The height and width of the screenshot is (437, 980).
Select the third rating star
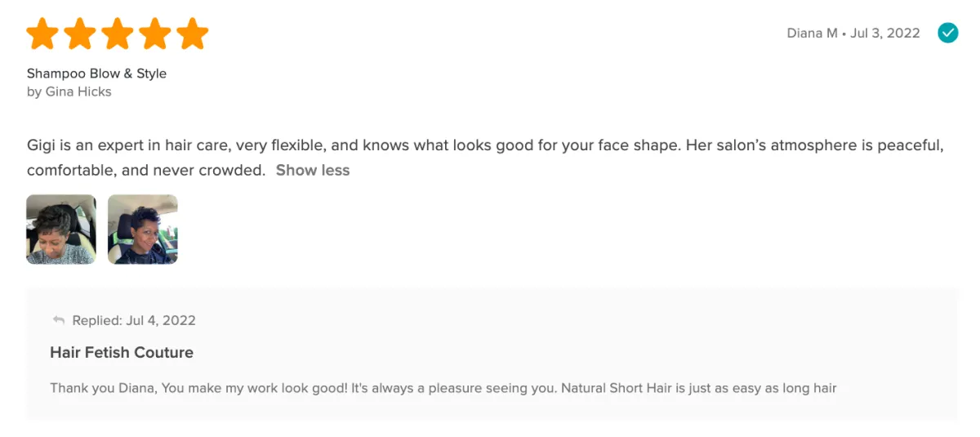tap(118, 34)
